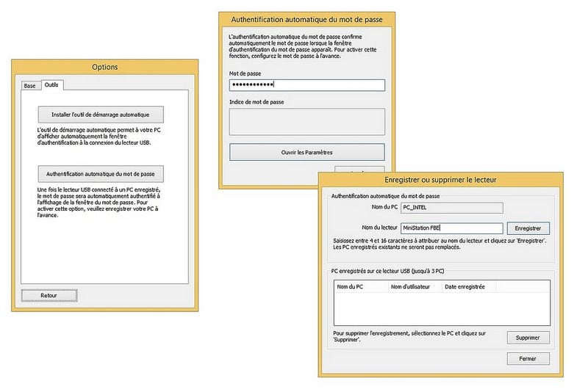588x392 pixels.
Task: Close the dialog with Fermer
Action: (528, 358)
